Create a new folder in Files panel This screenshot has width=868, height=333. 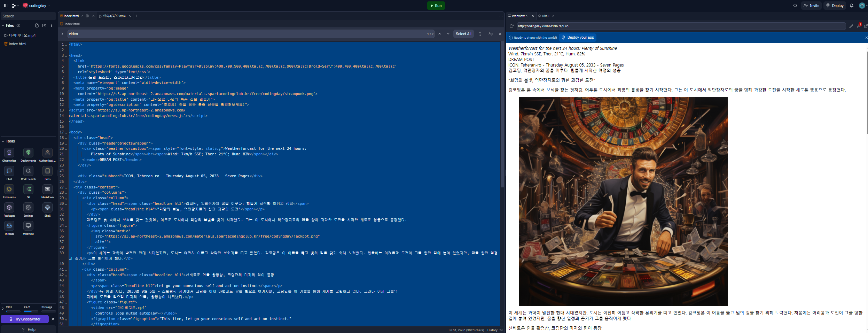point(44,25)
